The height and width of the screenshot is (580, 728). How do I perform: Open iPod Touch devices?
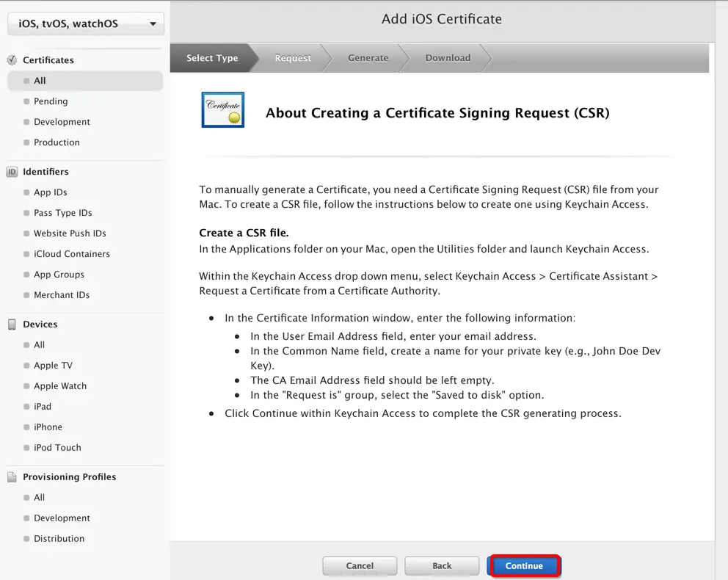pos(57,447)
